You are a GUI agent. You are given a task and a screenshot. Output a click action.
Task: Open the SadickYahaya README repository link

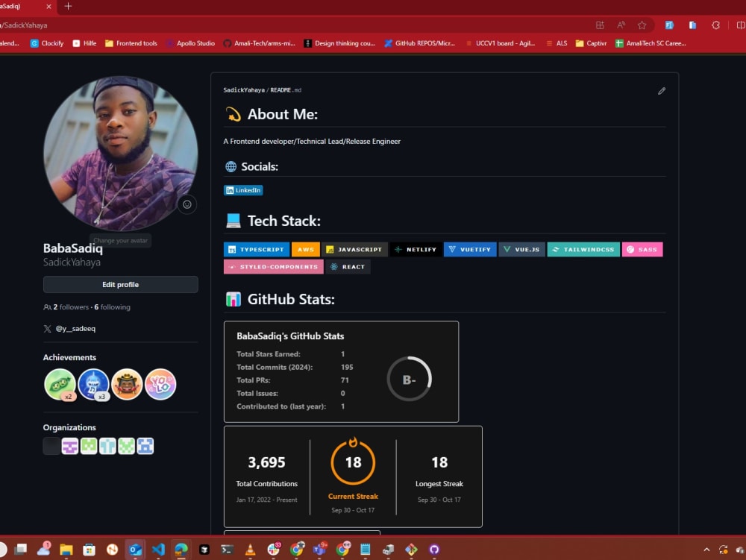pos(244,89)
